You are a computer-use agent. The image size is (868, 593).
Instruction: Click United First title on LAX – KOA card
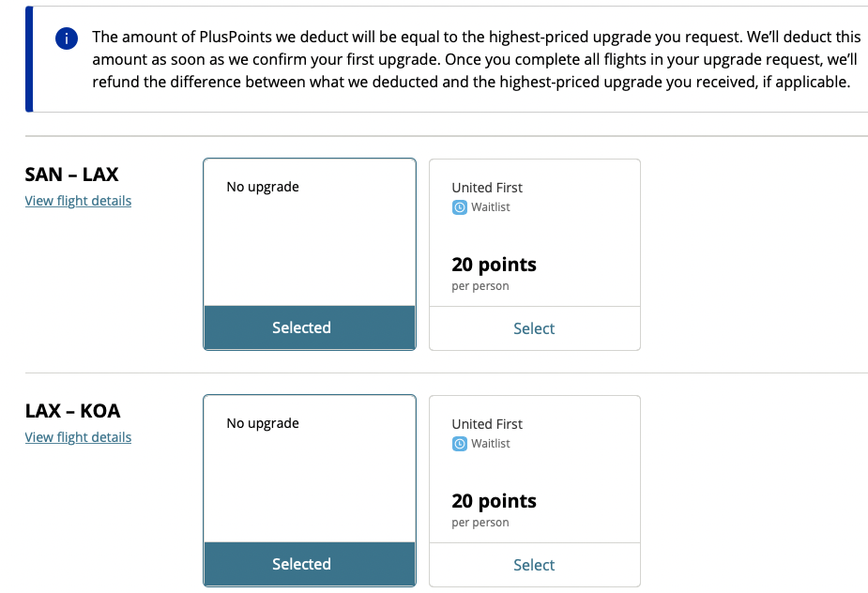coord(487,424)
